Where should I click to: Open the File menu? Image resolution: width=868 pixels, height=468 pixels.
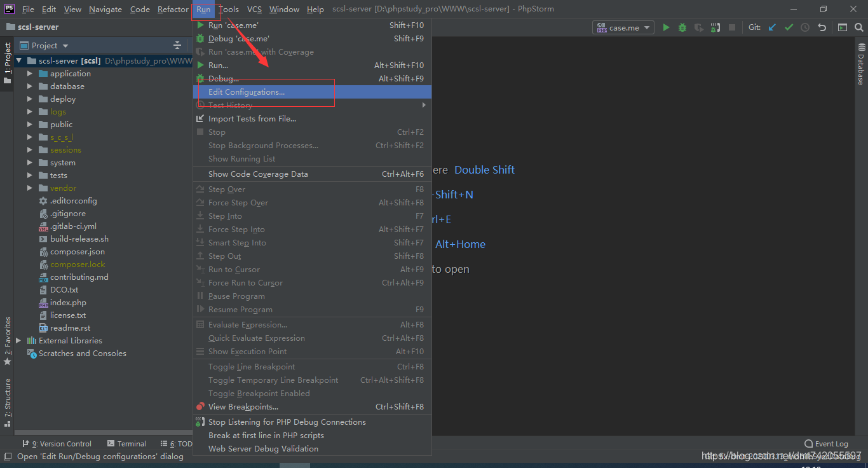pos(28,9)
